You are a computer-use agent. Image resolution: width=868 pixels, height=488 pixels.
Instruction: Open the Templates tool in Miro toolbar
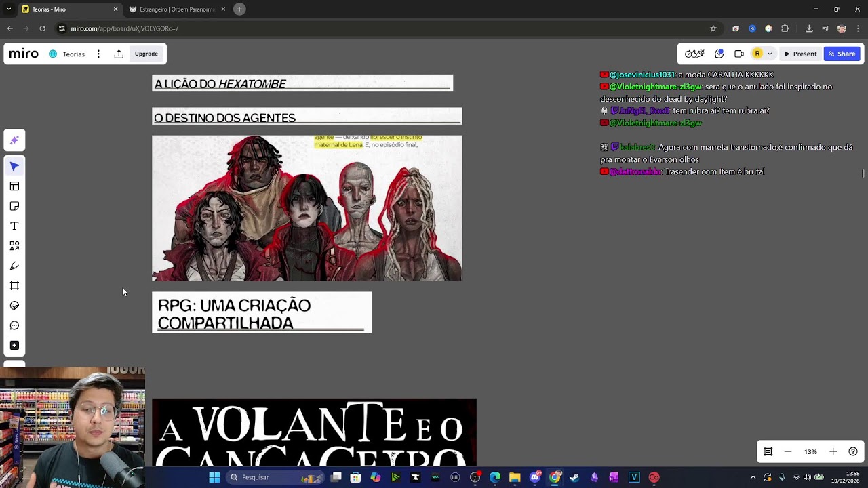point(14,186)
